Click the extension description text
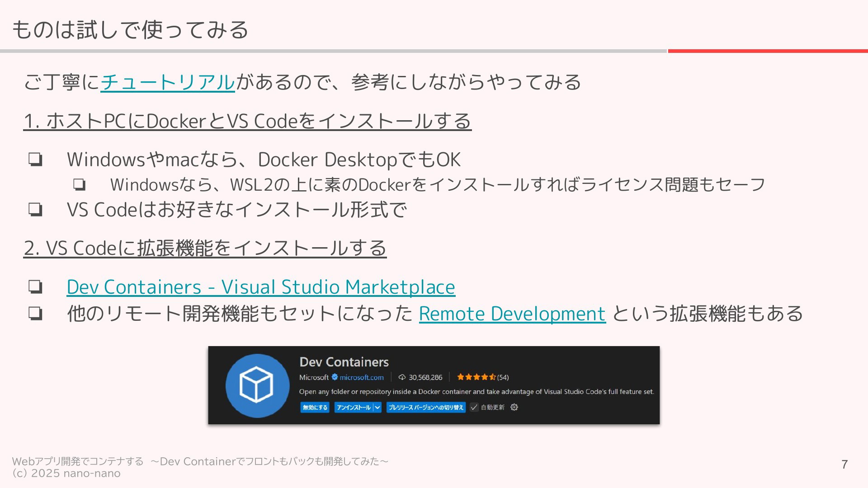 click(x=476, y=392)
